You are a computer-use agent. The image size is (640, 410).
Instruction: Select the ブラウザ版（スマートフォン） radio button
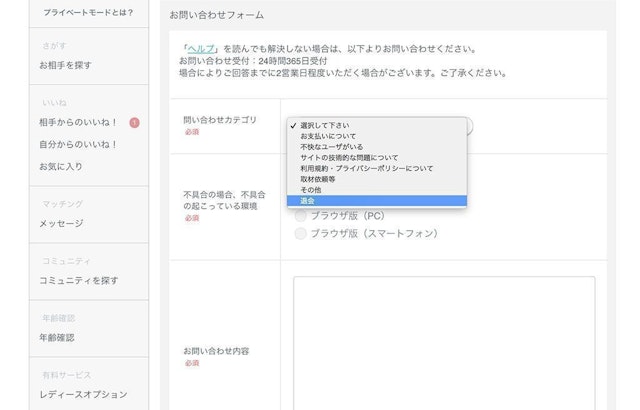301,233
